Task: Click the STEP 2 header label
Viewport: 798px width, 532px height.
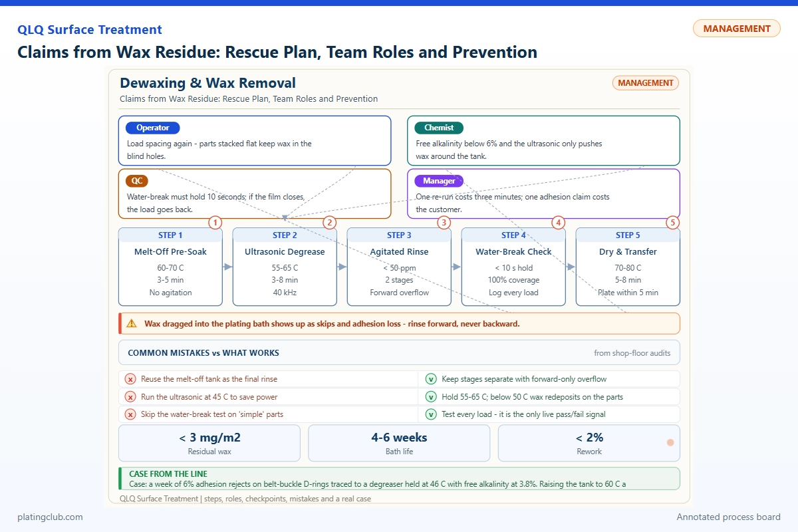Action: pyautogui.click(x=285, y=235)
